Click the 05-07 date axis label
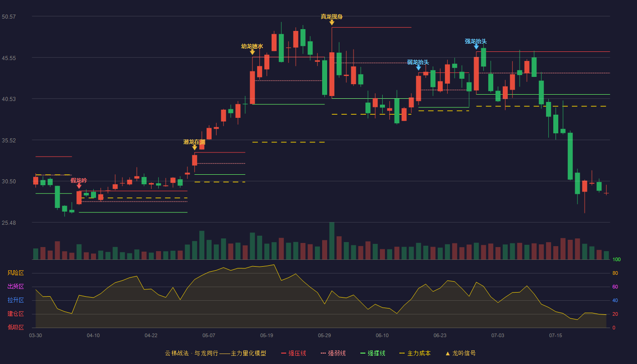 pyautogui.click(x=209, y=335)
